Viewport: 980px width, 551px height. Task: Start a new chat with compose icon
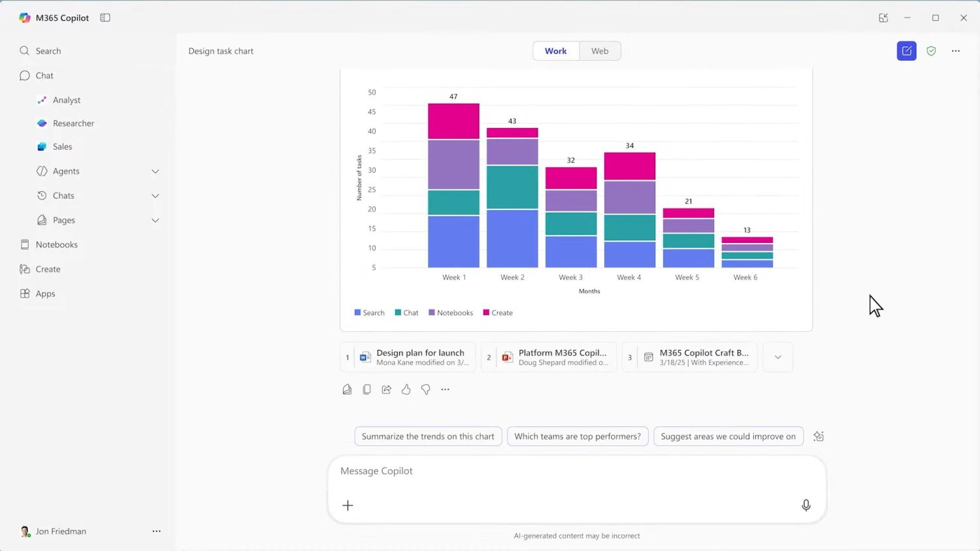(906, 51)
